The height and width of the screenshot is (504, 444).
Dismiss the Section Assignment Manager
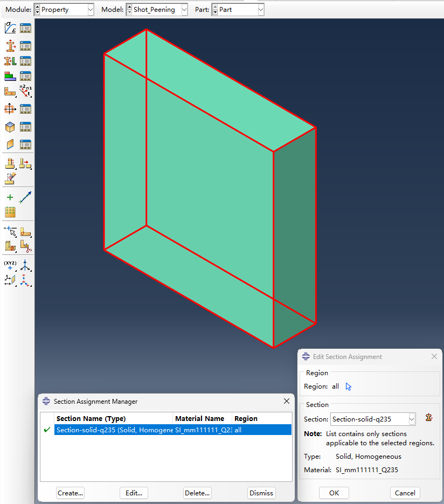click(x=261, y=493)
